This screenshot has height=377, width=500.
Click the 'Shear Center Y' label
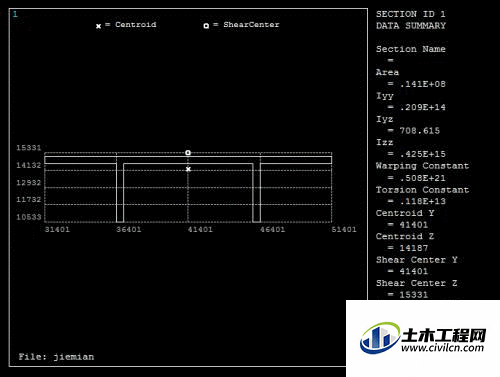(417, 260)
